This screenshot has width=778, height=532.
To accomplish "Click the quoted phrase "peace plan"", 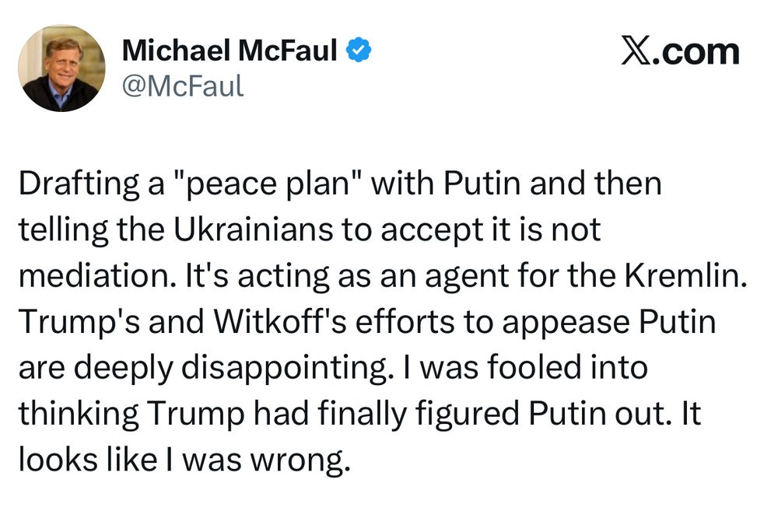I will pyautogui.click(x=278, y=185).
